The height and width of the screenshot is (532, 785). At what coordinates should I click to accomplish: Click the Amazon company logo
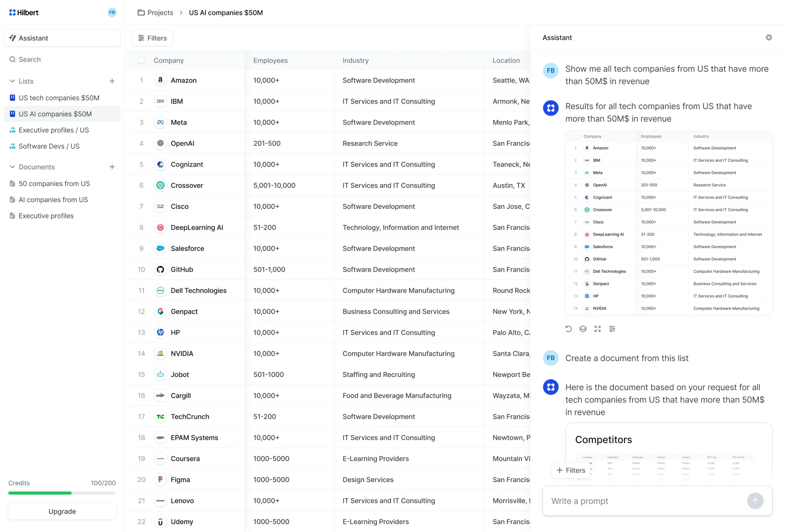click(x=160, y=80)
